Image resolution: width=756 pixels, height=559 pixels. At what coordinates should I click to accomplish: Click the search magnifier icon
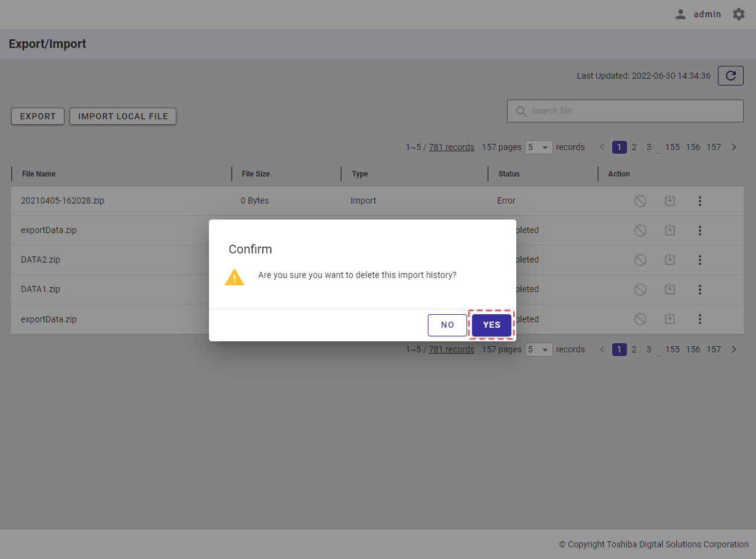521,111
